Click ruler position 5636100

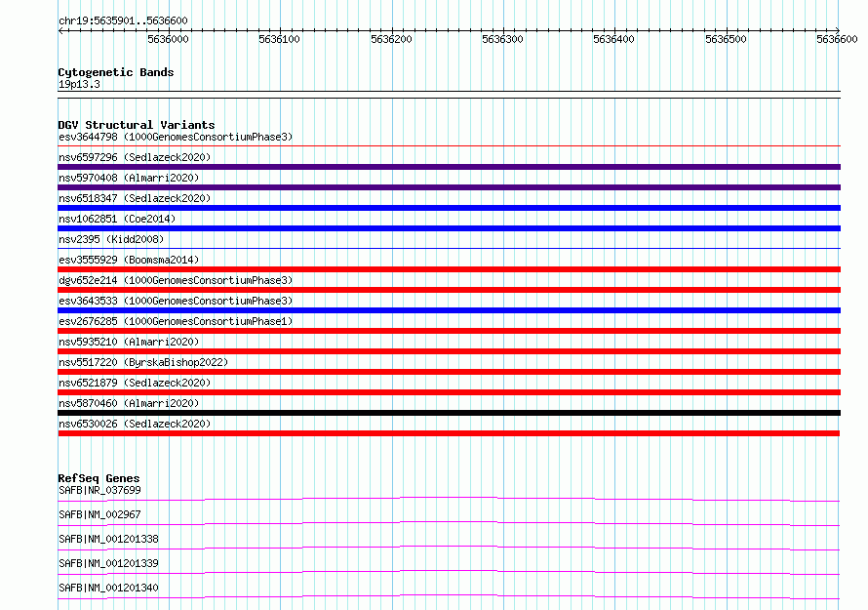coord(279,39)
